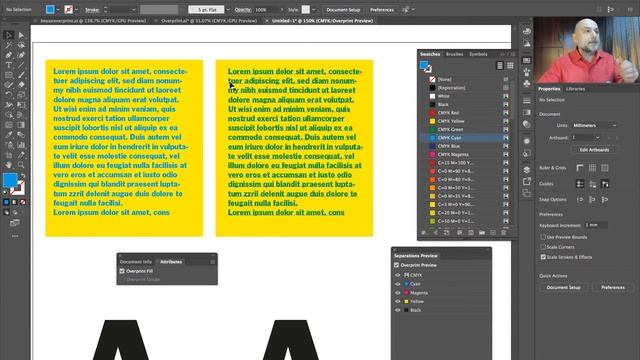The width and height of the screenshot is (640, 360).
Task: Select the Line Segment tool
Action: pyautogui.click(x=21, y=65)
